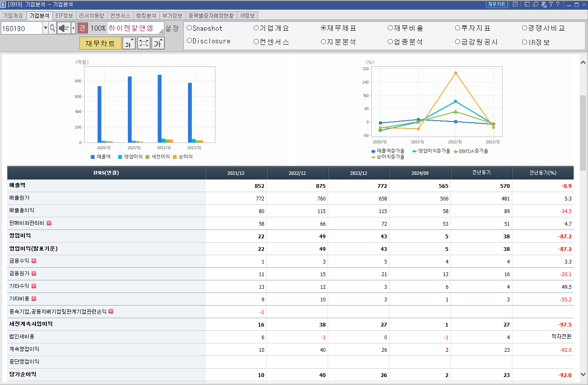Click the T font icon in title bar
This screenshot has width=588, height=385.
coord(551,4)
